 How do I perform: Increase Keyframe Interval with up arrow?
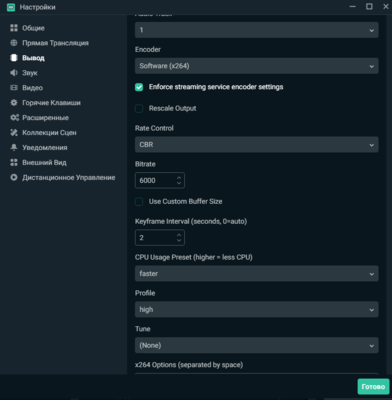click(179, 235)
